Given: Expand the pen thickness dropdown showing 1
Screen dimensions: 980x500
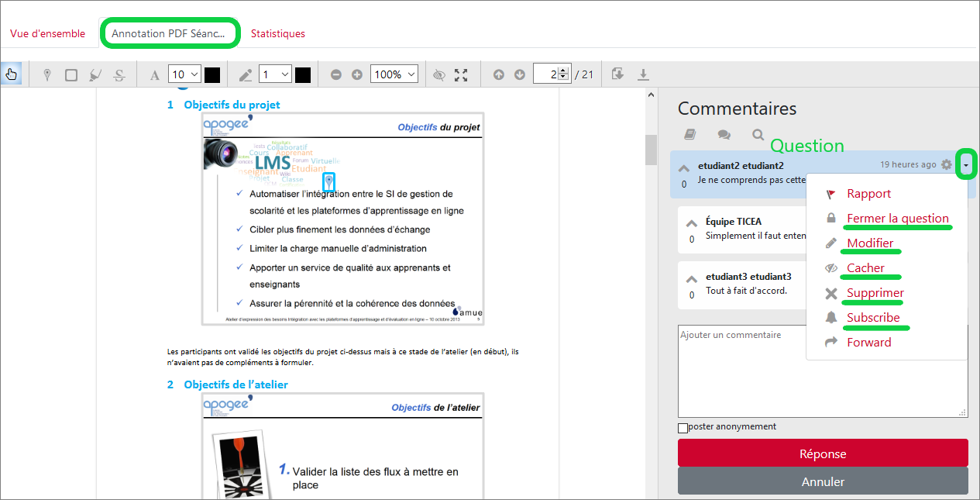Looking at the screenshot, I should tap(275, 74).
